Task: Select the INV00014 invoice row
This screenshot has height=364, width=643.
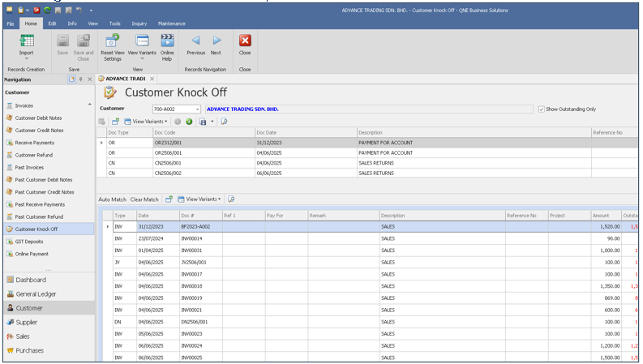Action: tap(191, 238)
